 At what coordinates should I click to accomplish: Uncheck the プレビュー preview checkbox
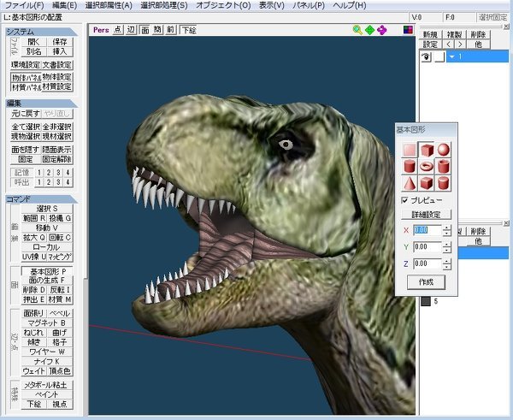click(x=405, y=199)
